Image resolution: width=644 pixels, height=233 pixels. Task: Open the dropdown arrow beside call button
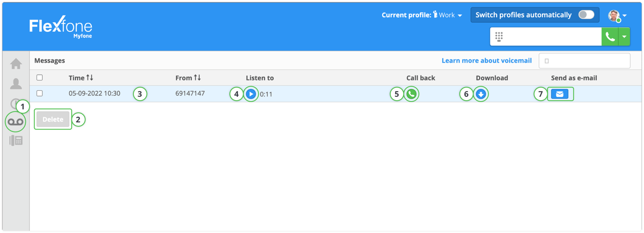click(x=624, y=36)
